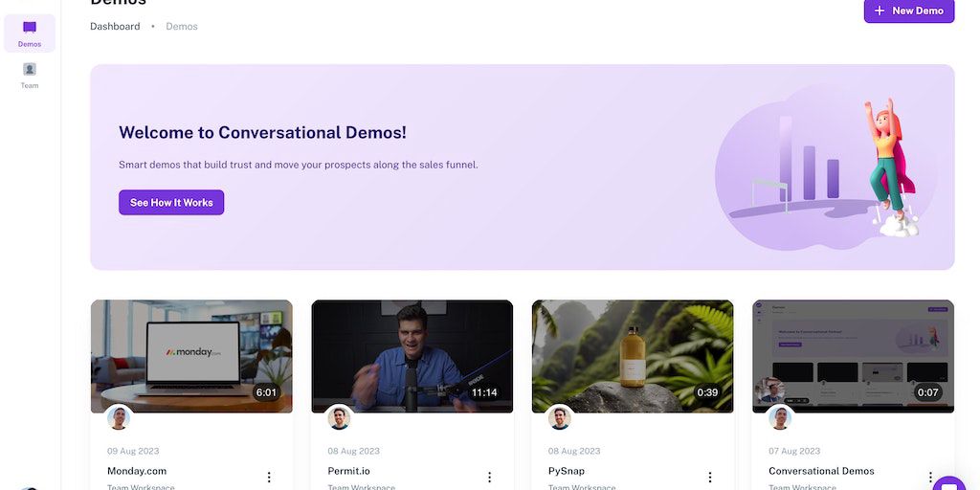Image resolution: width=980 pixels, height=490 pixels.
Task: Open the three-dot menu for Permit.io
Action: click(x=489, y=478)
